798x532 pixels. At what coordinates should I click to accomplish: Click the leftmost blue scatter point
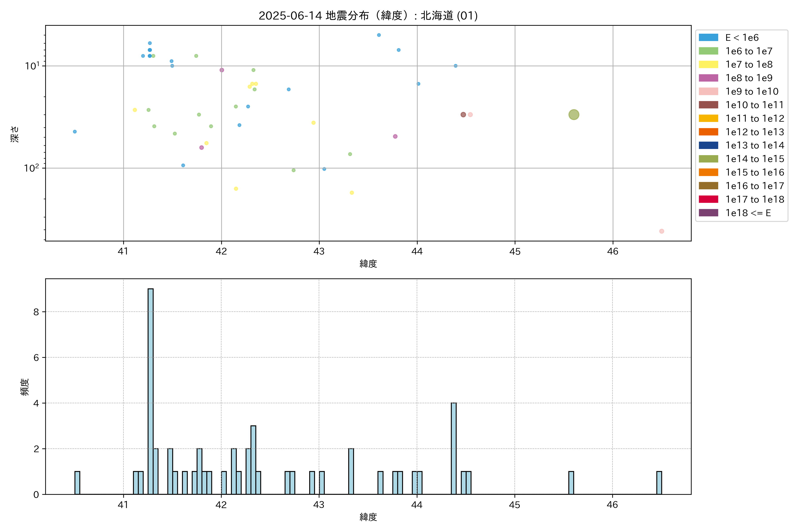pyautogui.click(x=75, y=132)
